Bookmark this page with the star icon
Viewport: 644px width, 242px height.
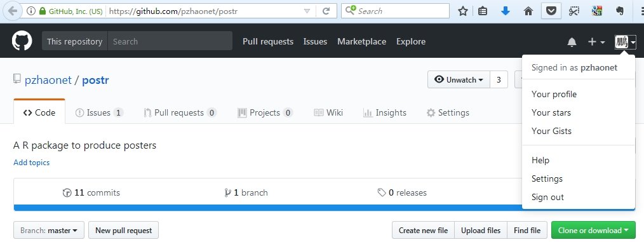(x=463, y=11)
